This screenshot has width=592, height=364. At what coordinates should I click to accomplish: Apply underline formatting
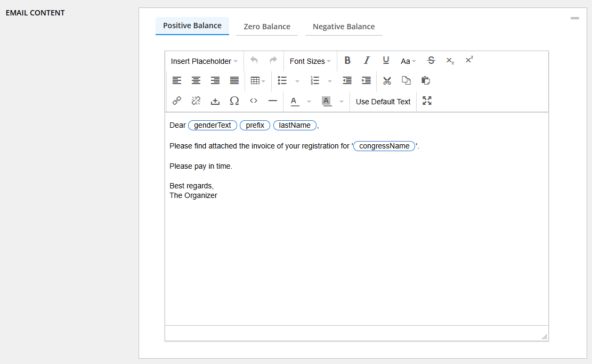pyautogui.click(x=386, y=61)
